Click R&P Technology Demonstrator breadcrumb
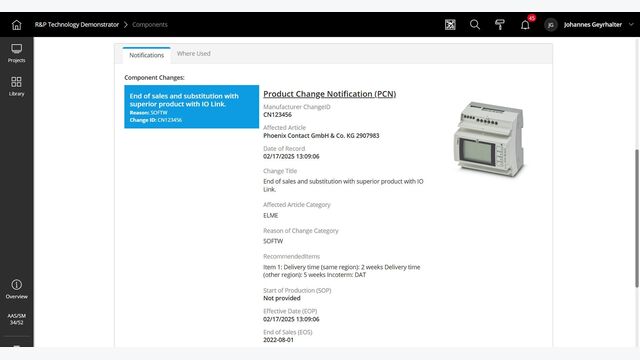Screen dimensions: 640x360 pyautogui.click(x=77, y=24)
